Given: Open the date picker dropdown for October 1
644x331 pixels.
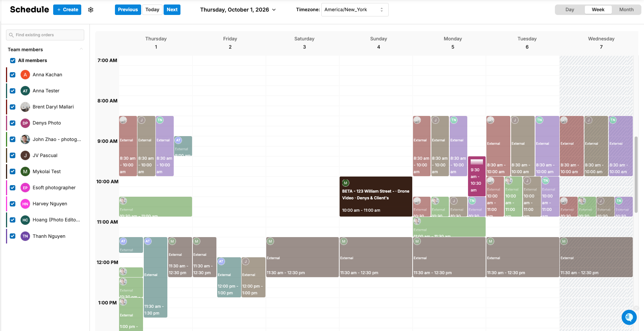Looking at the screenshot, I should [x=238, y=10].
